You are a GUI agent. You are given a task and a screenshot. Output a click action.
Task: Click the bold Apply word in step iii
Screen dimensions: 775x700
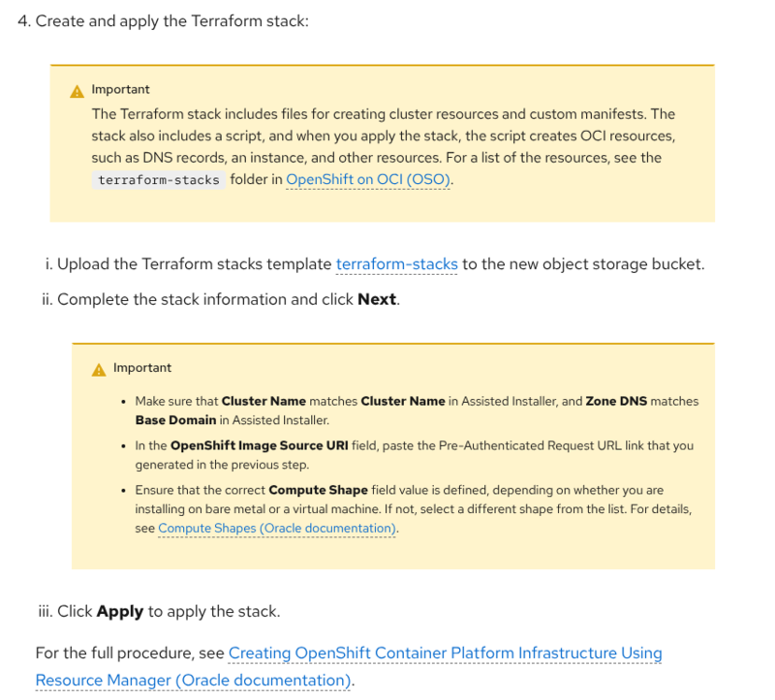click(x=119, y=612)
